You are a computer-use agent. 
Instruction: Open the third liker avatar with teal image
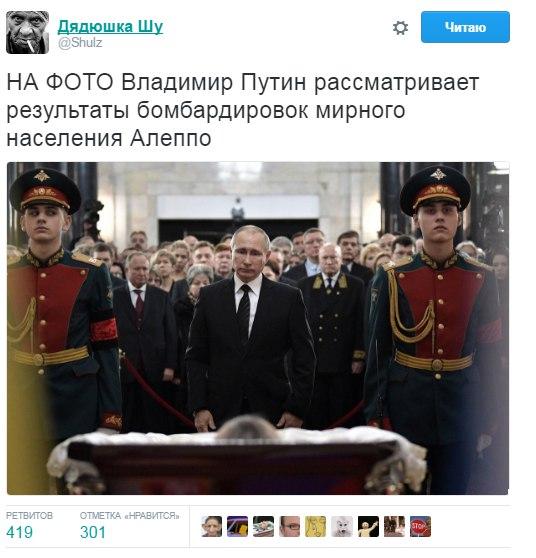[263, 526]
